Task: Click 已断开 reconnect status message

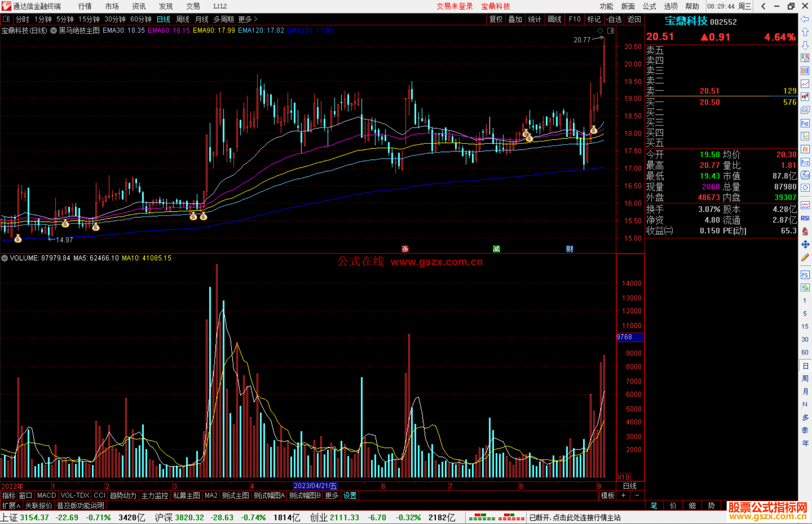Action: tap(575, 518)
